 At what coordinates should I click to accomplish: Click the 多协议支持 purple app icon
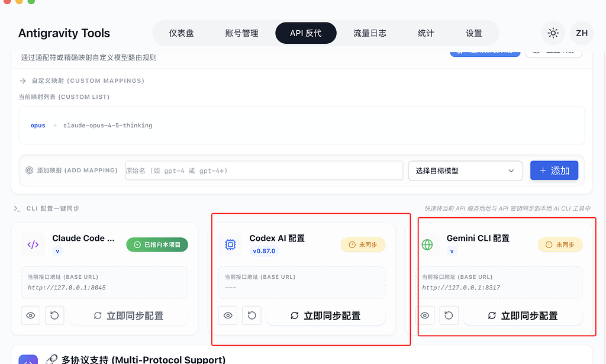[28, 359]
